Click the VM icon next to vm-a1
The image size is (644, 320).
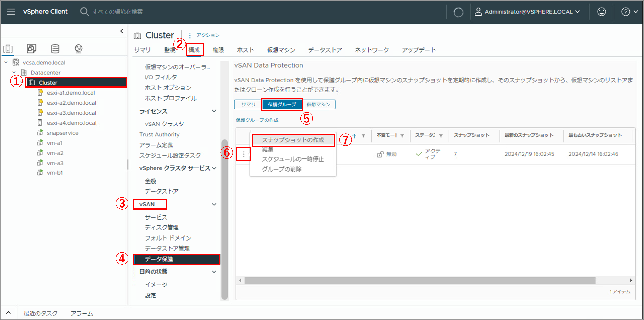point(40,143)
